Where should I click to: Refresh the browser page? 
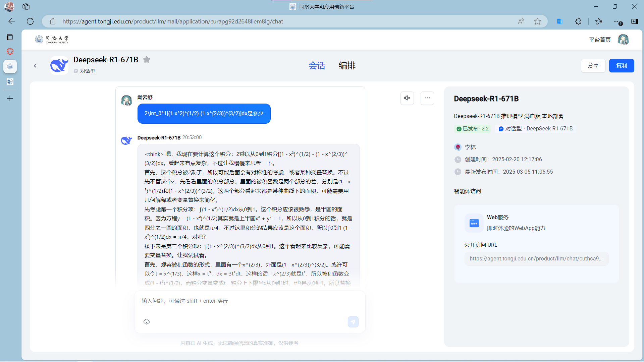click(30, 21)
